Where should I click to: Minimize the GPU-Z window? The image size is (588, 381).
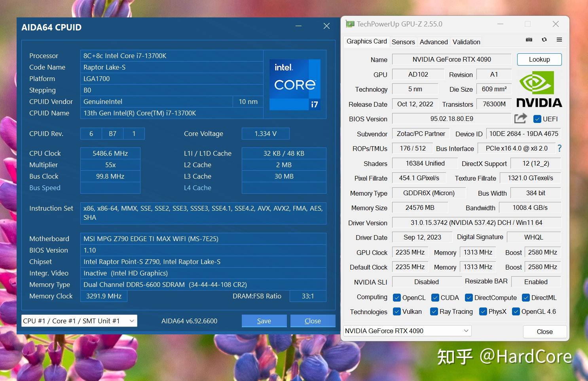click(x=500, y=24)
